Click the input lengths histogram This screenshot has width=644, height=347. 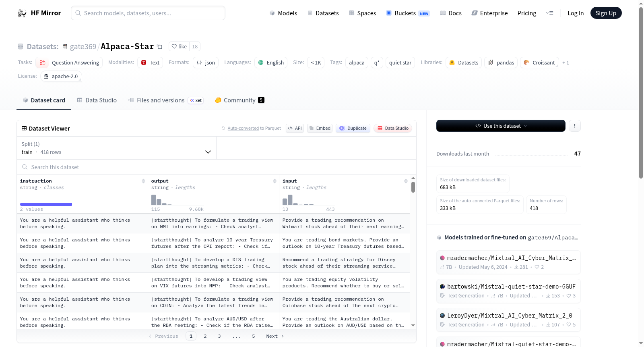pyautogui.click(x=308, y=200)
